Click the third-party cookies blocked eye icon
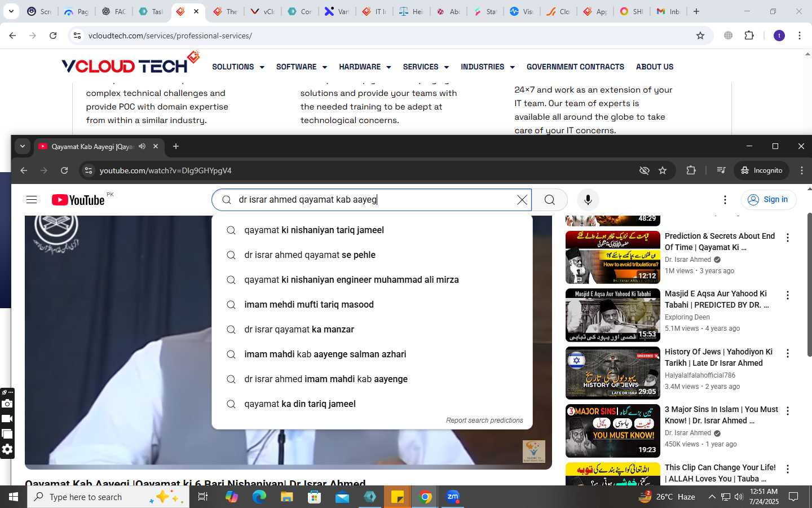This screenshot has width=812, height=508. (x=644, y=170)
